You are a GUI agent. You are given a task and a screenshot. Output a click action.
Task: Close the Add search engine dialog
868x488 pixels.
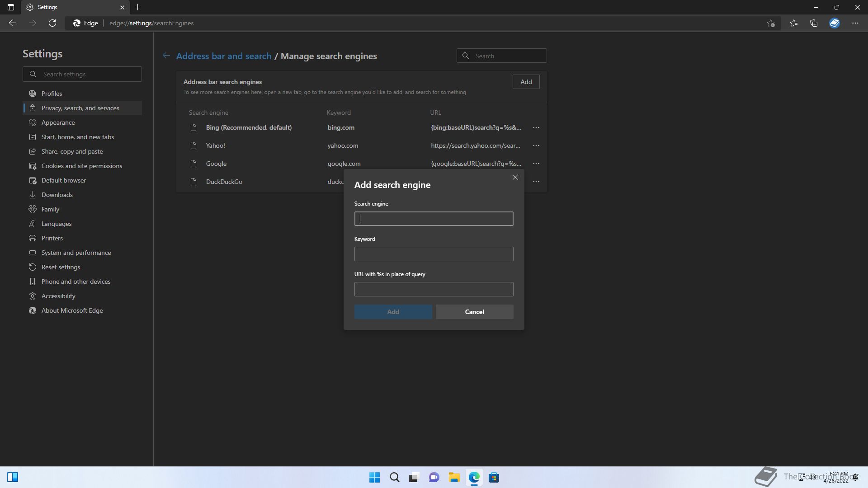click(x=515, y=177)
